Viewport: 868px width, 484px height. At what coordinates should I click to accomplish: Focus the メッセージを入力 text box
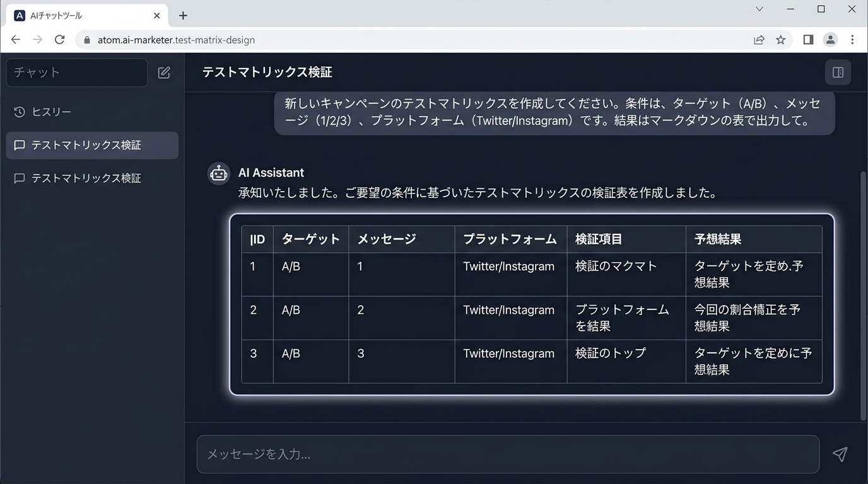tap(508, 454)
